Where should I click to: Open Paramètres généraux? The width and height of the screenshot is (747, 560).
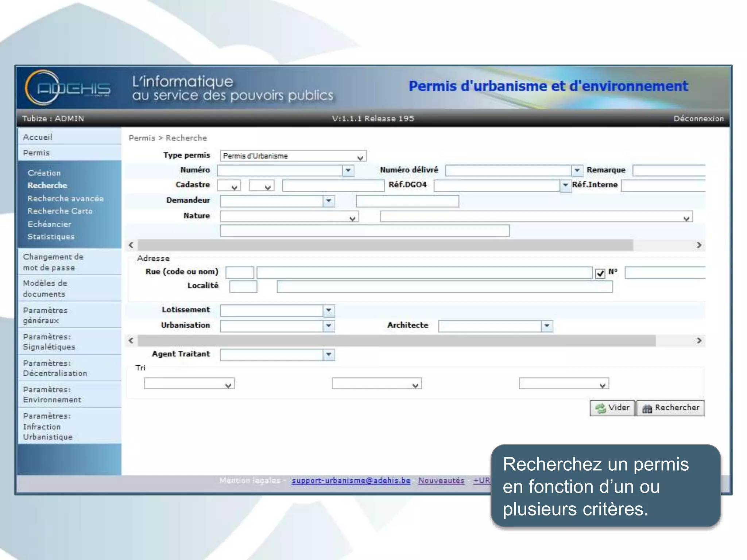pyautogui.click(x=69, y=315)
